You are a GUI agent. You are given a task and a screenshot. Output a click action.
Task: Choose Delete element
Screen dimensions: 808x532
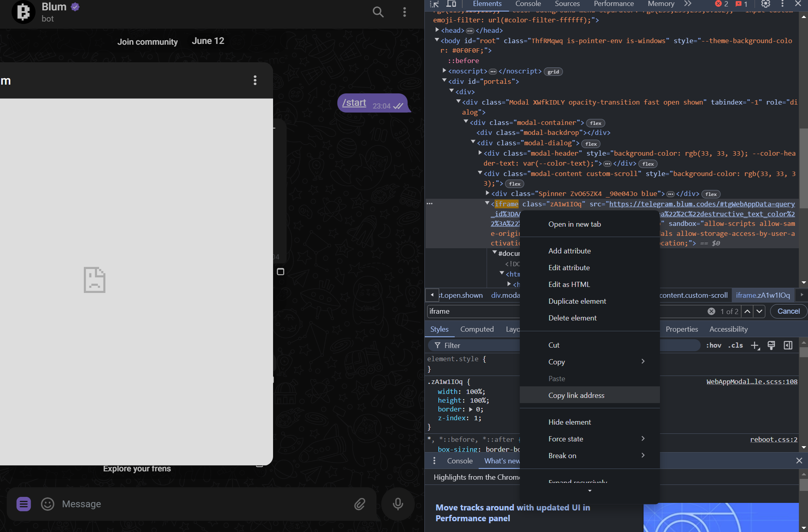[590, 318]
